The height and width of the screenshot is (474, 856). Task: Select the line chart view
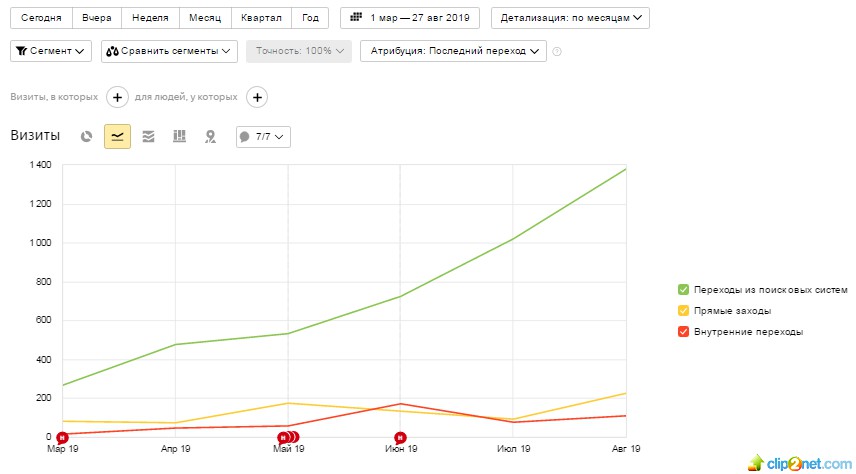[117, 137]
